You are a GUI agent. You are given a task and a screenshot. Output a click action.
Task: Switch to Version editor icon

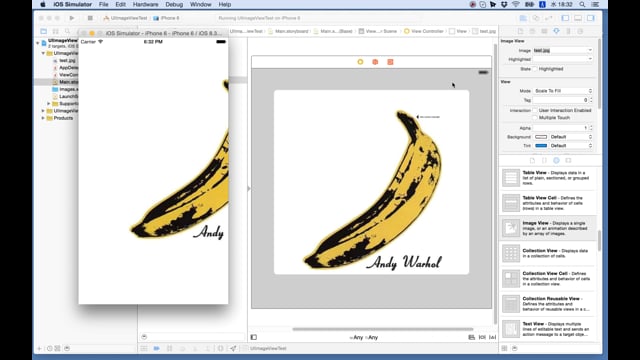549,18
